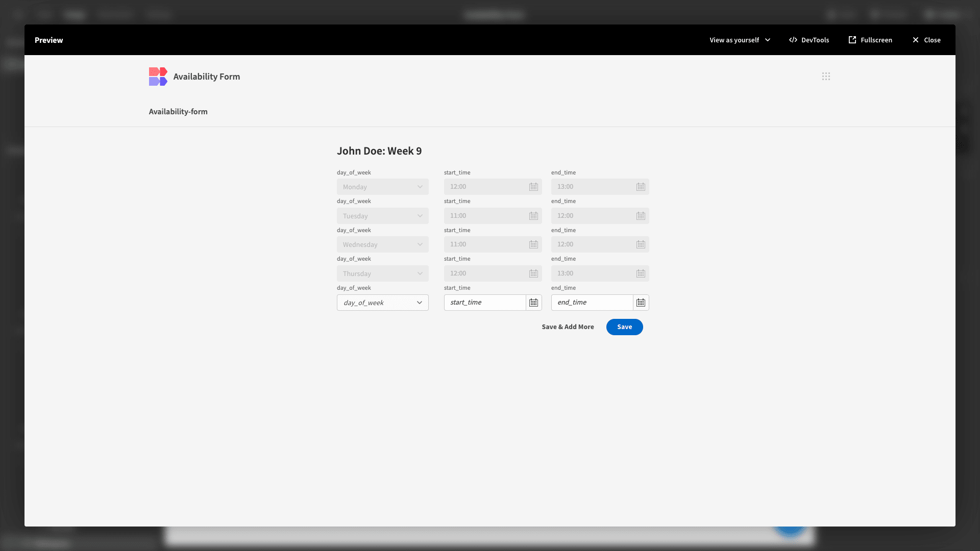Click the Save & Add More button
Screen dimensions: 980x551
click(x=568, y=327)
